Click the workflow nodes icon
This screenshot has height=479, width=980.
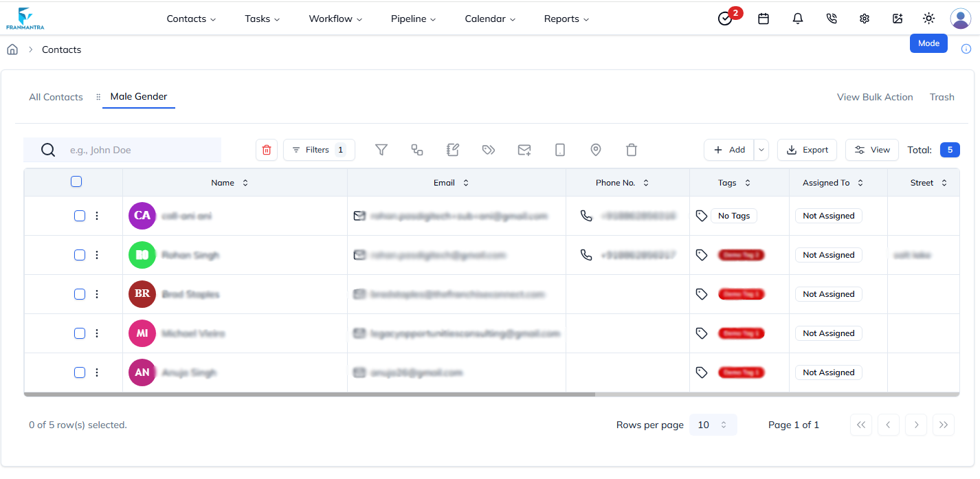coord(417,149)
